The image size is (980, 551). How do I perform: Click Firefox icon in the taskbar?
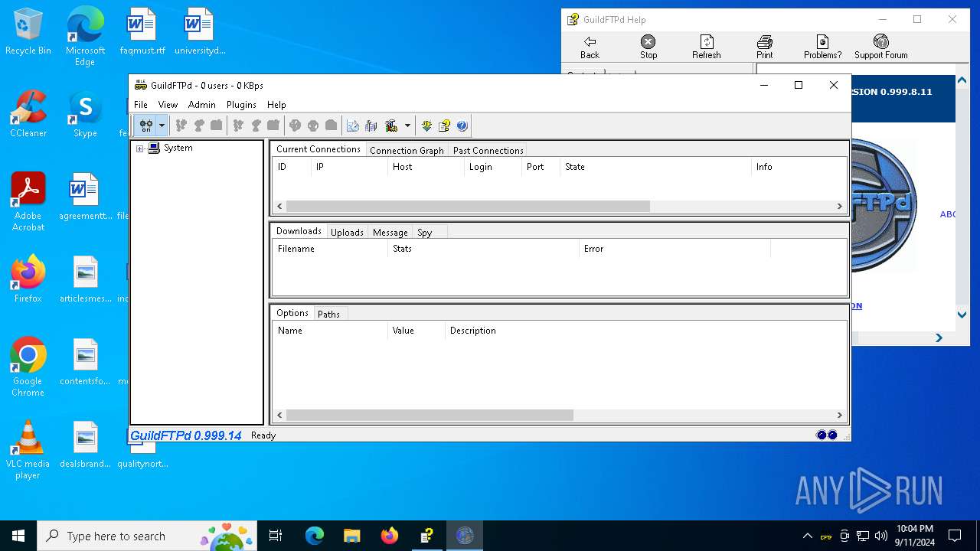coord(389,536)
